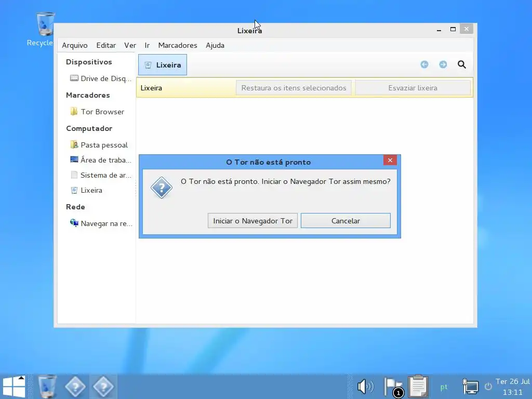Click the question mark dialog icon

(162, 187)
